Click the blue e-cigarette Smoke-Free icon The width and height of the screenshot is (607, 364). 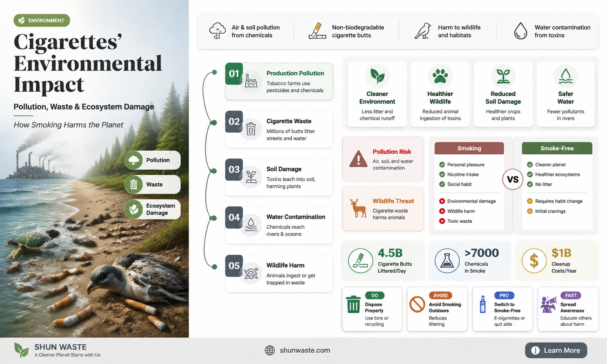[x=483, y=304]
